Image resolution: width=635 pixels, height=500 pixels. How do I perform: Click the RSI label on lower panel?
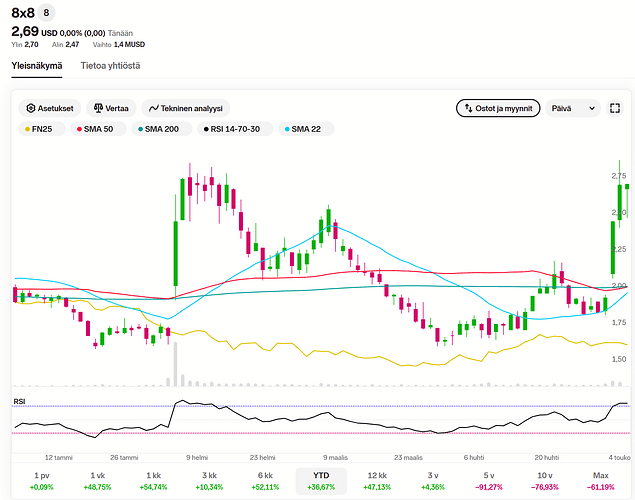[19, 401]
